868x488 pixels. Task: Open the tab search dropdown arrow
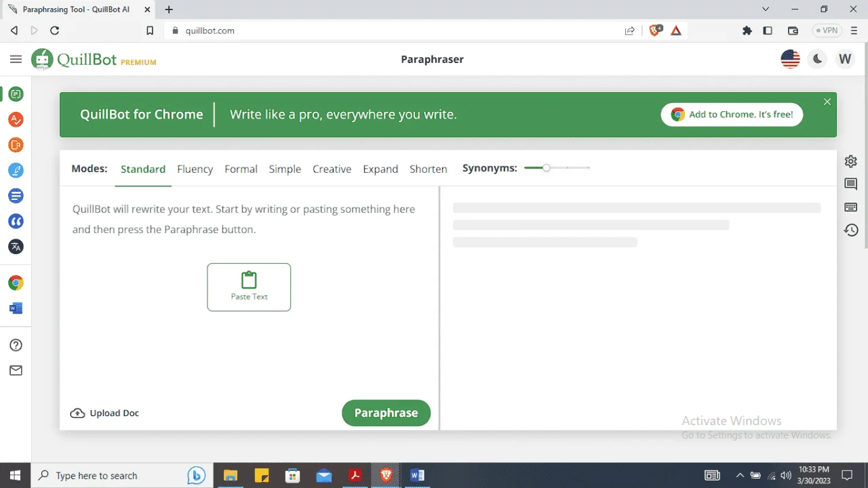click(x=766, y=9)
